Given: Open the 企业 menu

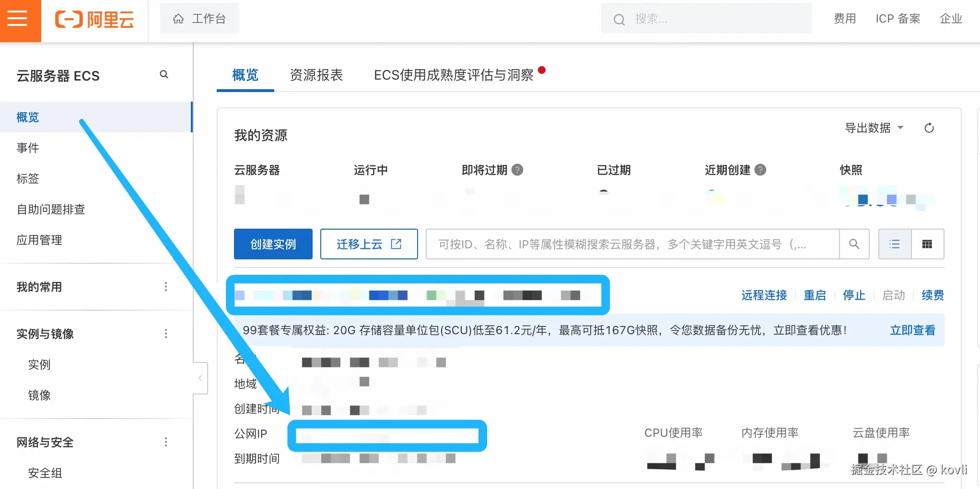Looking at the screenshot, I should [x=951, y=19].
